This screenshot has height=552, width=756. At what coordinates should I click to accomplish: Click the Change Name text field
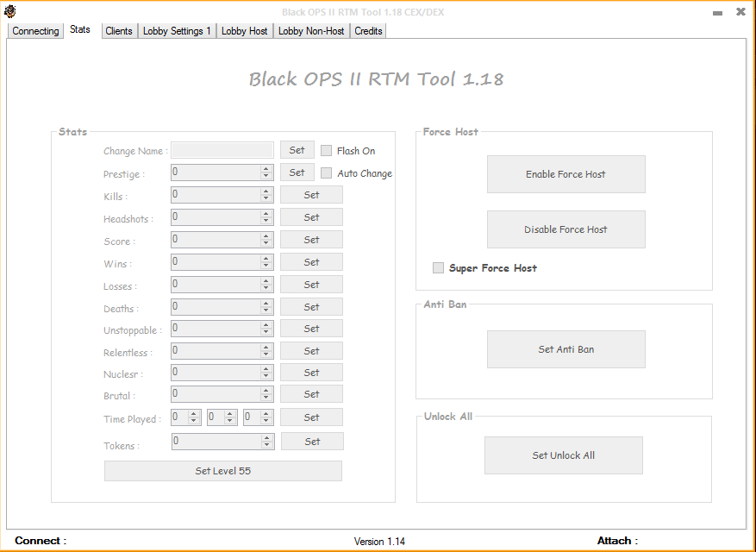pyautogui.click(x=222, y=150)
